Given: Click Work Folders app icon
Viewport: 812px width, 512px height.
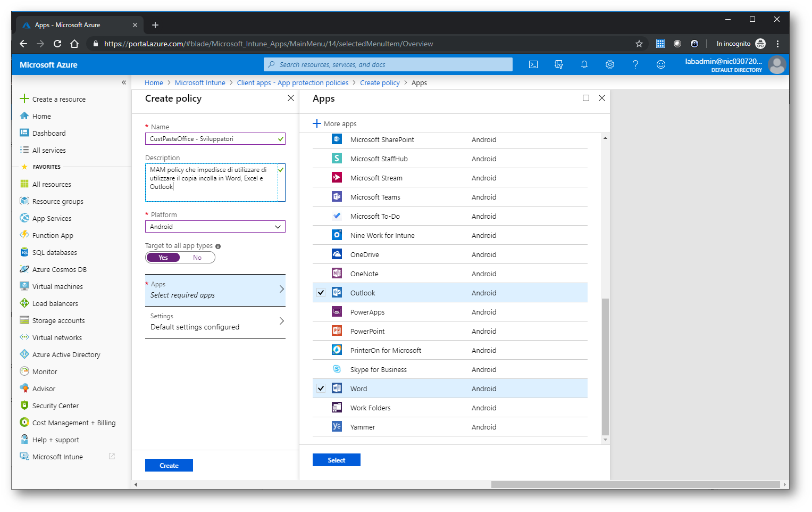Looking at the screenshot, I should point(337,408).
